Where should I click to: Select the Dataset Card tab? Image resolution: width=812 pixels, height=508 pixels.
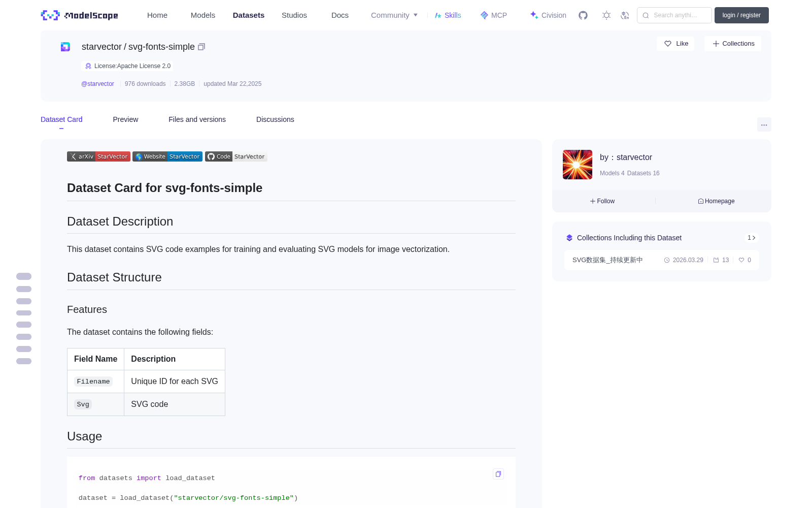pyautogui.click(x=61, y=119)
